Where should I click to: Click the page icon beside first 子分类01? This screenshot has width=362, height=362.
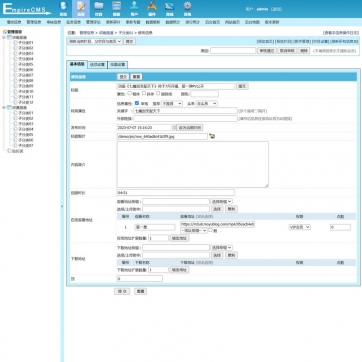point(15,43)
